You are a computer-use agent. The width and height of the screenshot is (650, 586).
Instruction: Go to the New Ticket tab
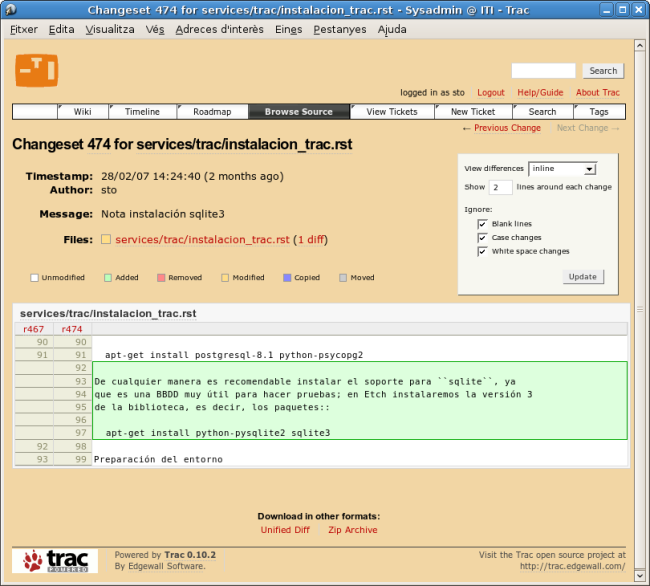pyautogui.click(x=473, y=111)
